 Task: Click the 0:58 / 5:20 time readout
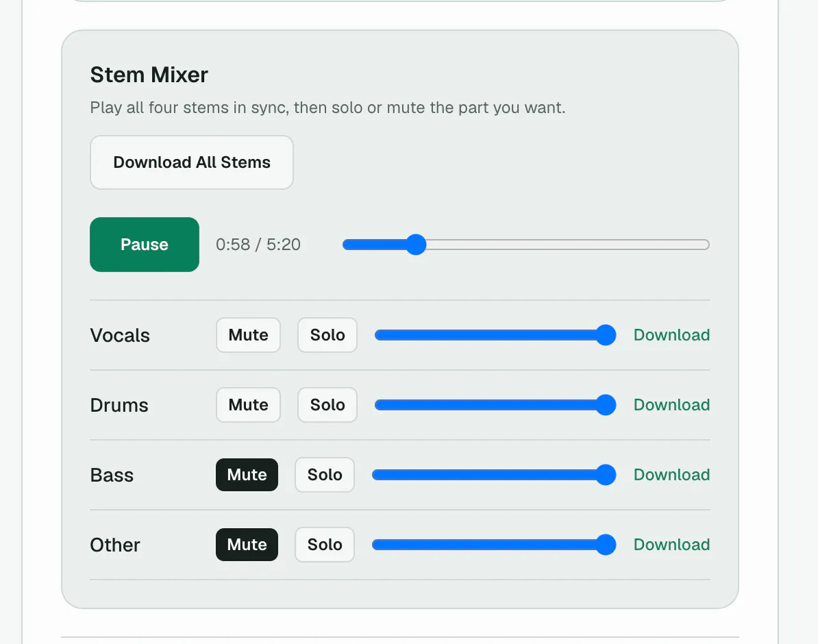pos(258,244)
